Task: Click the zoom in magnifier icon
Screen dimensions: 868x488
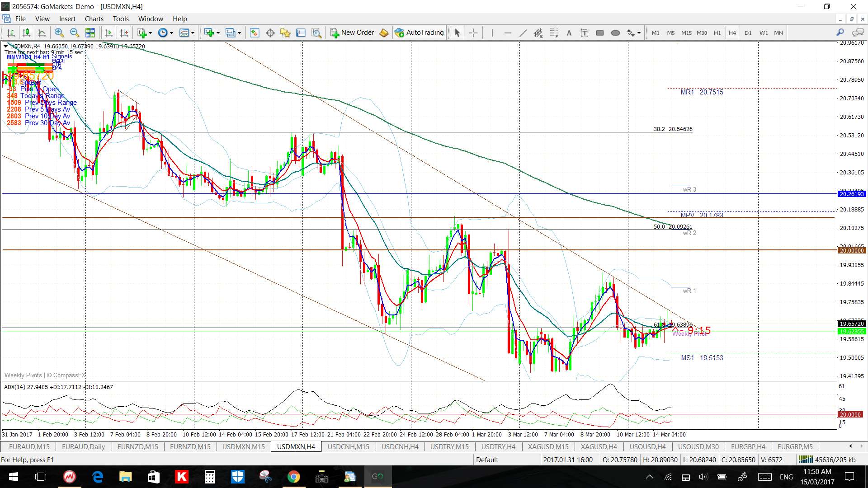Action: 59,33
